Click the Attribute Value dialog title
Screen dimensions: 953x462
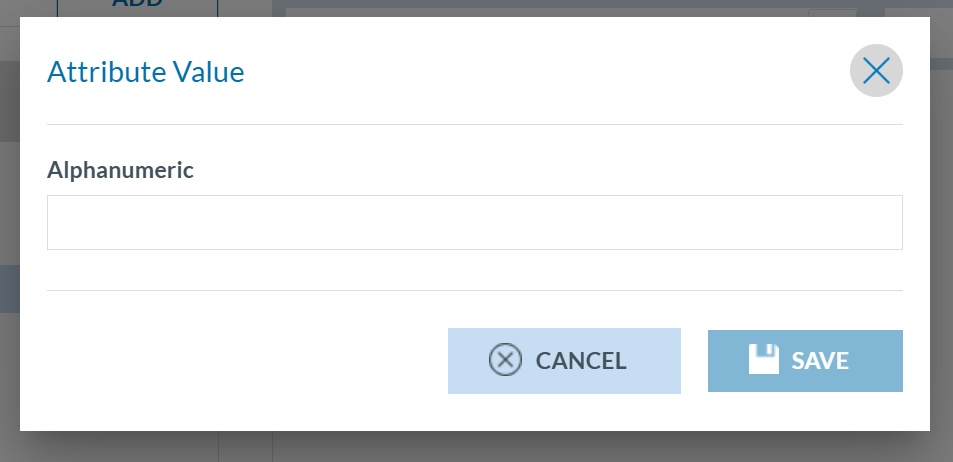tap(146, 72)
